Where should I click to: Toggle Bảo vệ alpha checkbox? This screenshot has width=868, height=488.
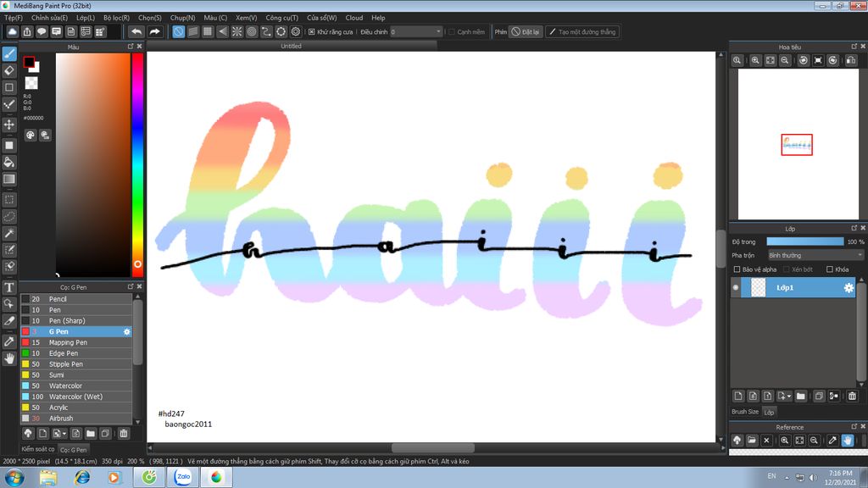[737, 269]
